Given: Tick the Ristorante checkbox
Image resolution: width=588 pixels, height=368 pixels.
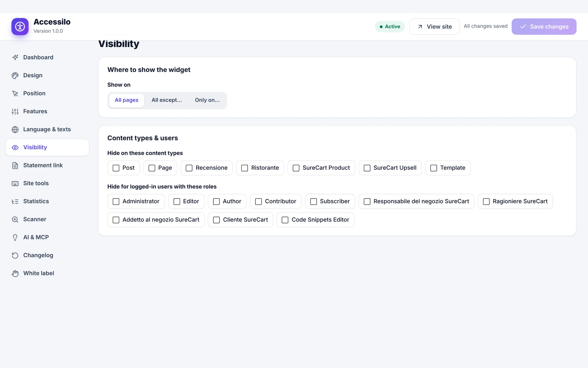Looking at the screenshot, I should coord(245,168).
